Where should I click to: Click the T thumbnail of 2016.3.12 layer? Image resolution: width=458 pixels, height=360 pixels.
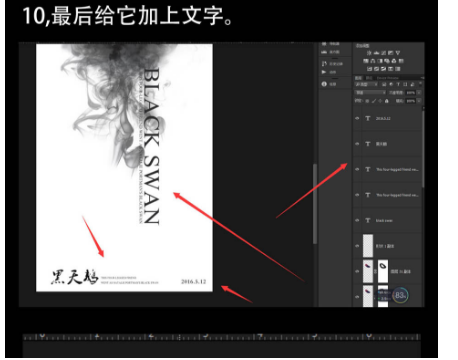click(368, 118)
